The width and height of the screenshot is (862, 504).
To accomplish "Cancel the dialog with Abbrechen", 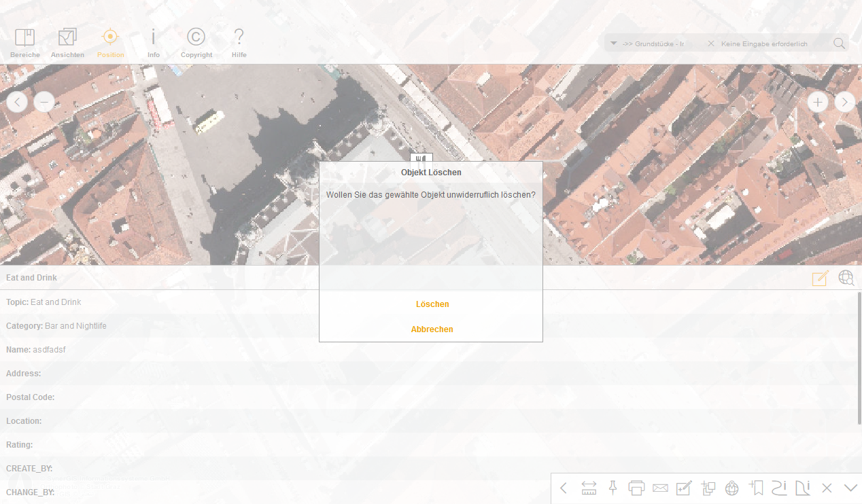I will coord(432,329).
